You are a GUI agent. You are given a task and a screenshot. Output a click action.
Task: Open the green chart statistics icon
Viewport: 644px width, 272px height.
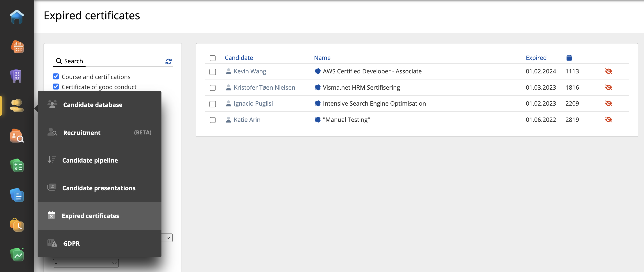17,254
